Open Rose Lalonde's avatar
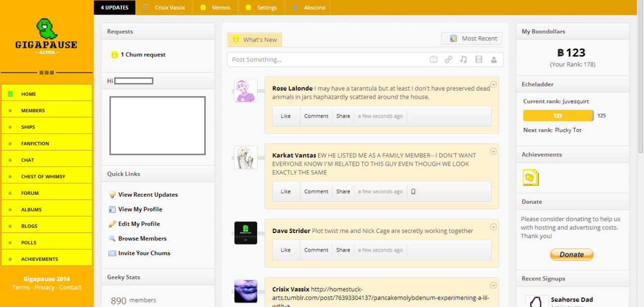The image size is (644, 307). click(x=246, y=91)
